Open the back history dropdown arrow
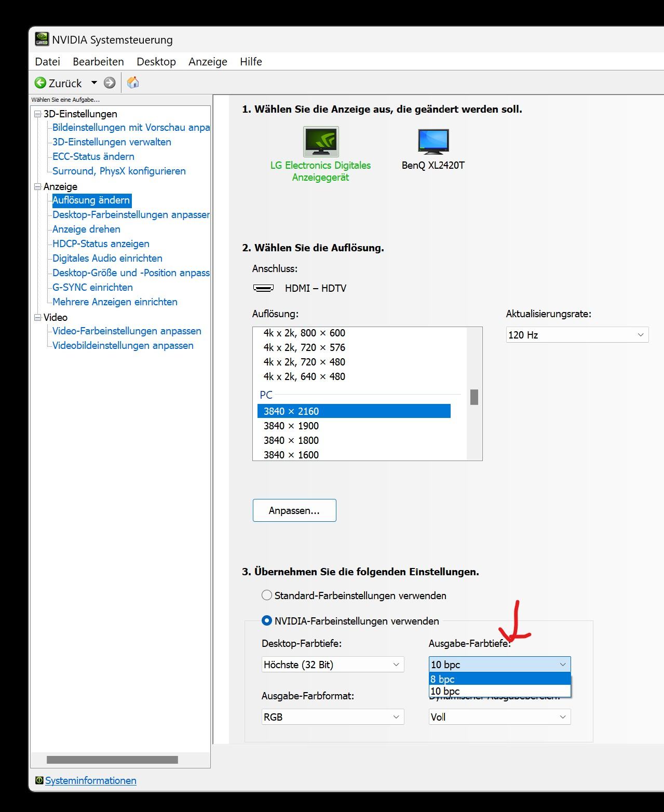The height and width of the screenshot is (812, 664). point(94,83)
